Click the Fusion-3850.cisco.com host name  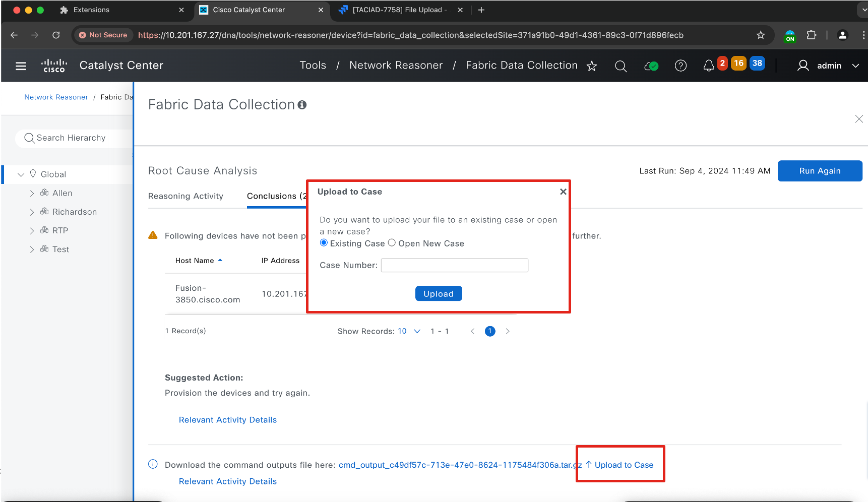208,294
